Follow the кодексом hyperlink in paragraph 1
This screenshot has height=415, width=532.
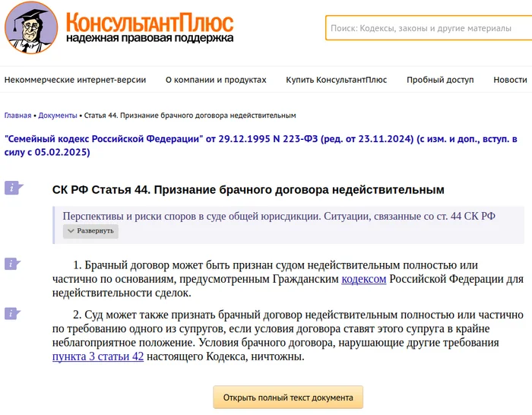[363, 279]
